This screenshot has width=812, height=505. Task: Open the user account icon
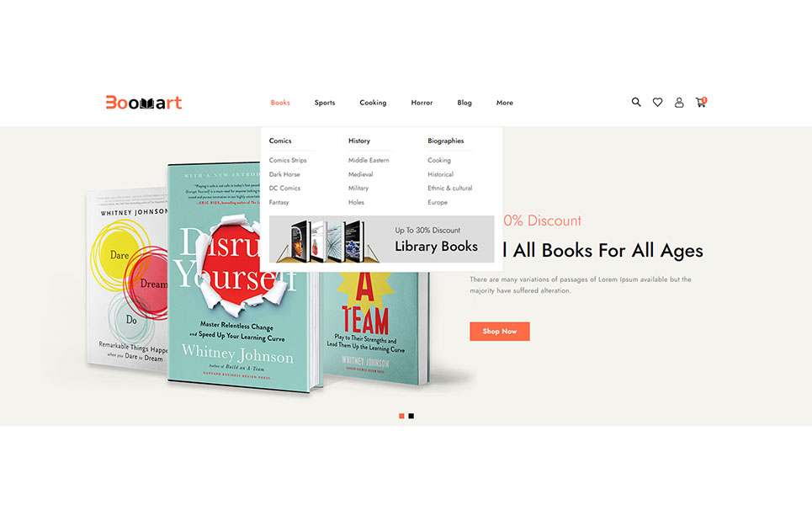(x=679, y=103)
